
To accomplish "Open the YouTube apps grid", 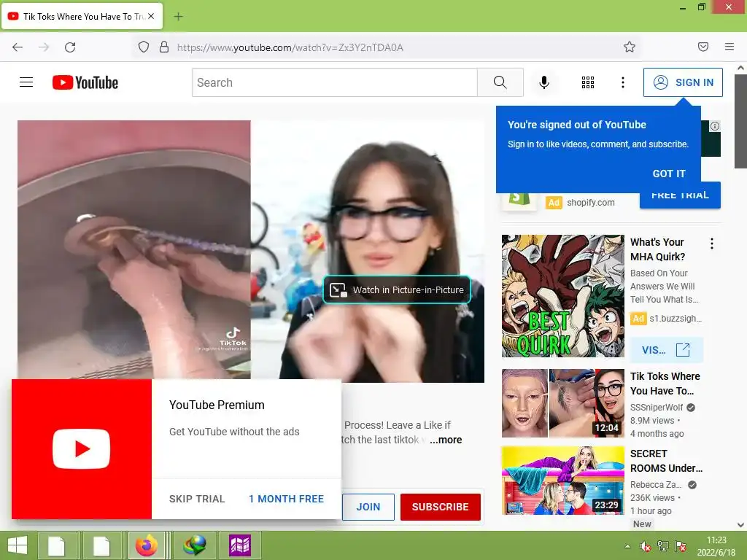I will 588,82.
